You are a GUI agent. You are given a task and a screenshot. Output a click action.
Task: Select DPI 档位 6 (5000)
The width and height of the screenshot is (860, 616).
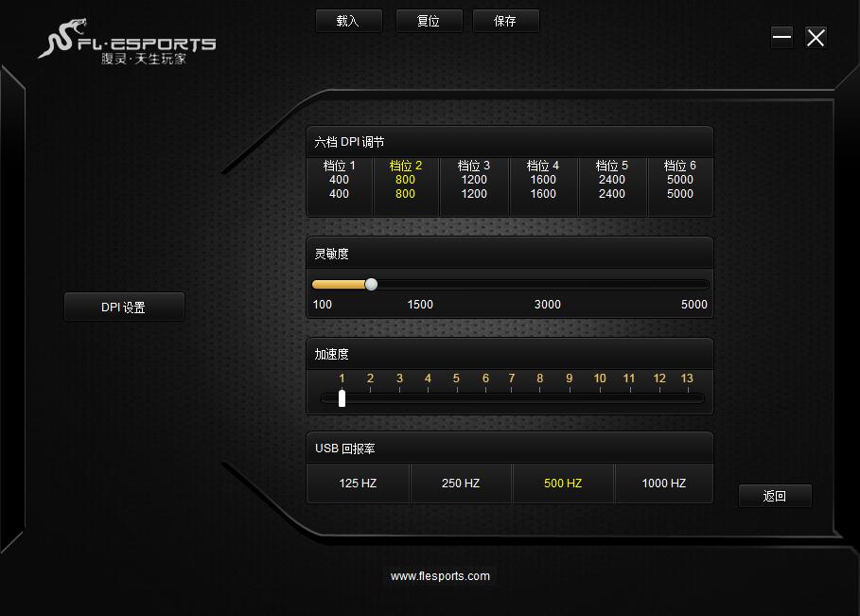(680, 186)
